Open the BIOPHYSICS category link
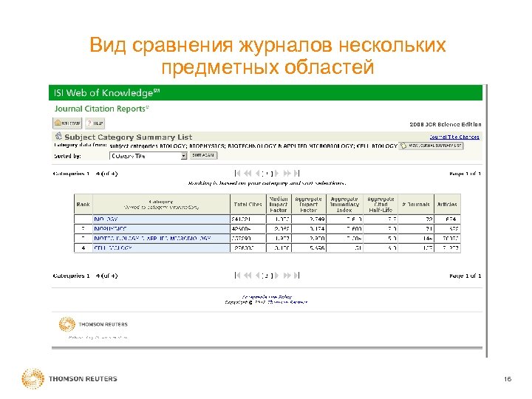Screen dimensions: 532x399 pos(110,228)
